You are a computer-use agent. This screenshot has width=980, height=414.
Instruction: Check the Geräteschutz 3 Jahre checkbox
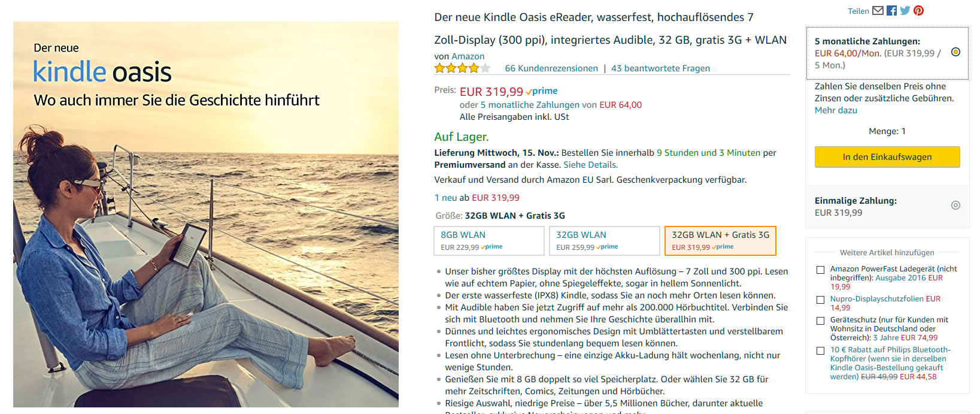pyautogui.click(x=821, y=321)
